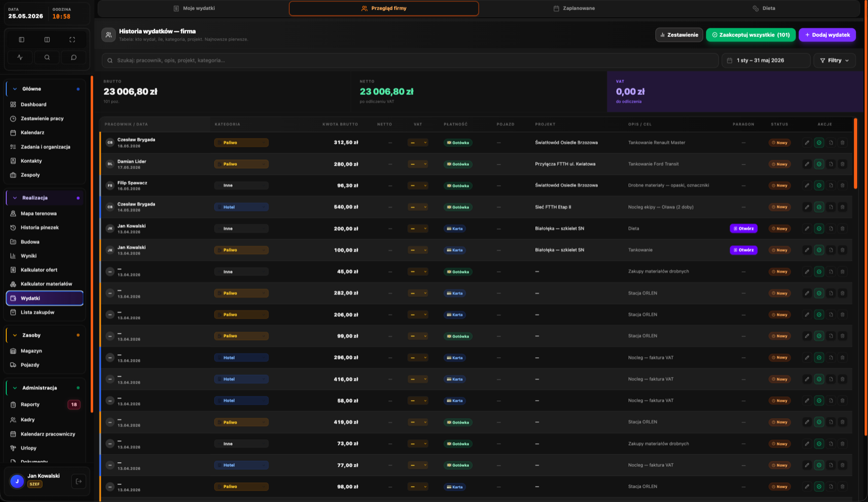Open the Filtry dropdown
868x502 pixels.
click(834, 60)
